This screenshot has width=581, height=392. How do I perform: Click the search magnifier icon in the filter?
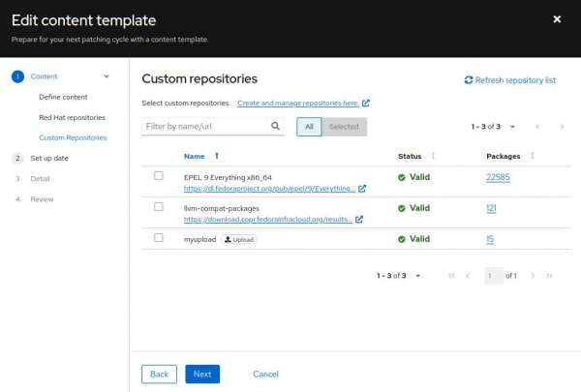pyautogui.click(x=275, y=126)
